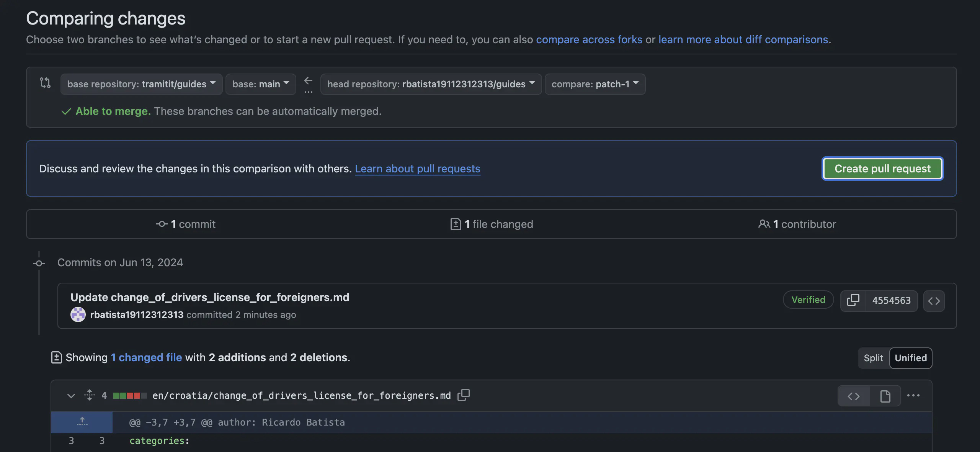Click the Learn about pull requests link
The width and height of the screenshot is (980, 452).
[418, 168]
